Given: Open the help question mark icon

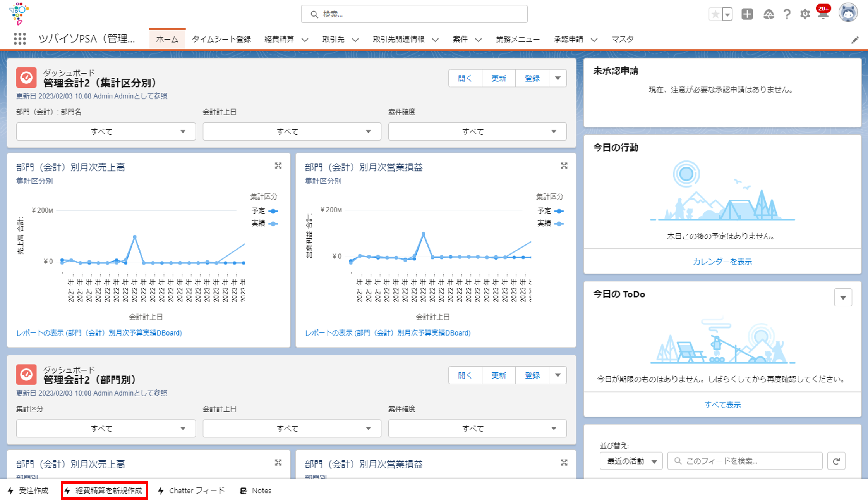Looking at the screenshot, I should click(x=787, y=14).
